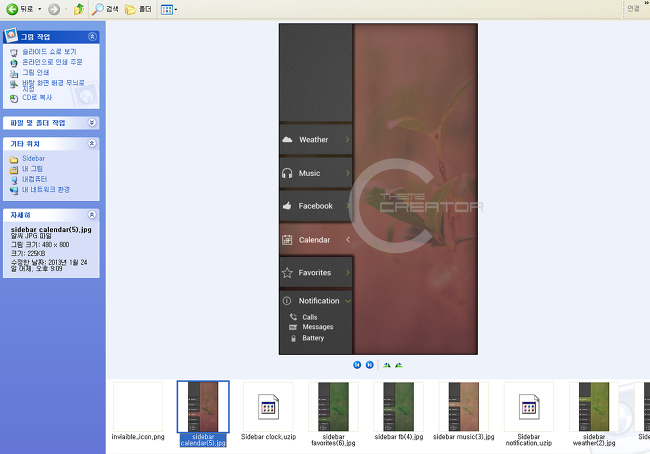
Task: Select the sidebar fb(4).jpg thumbnail
Action: click(398, 407)
